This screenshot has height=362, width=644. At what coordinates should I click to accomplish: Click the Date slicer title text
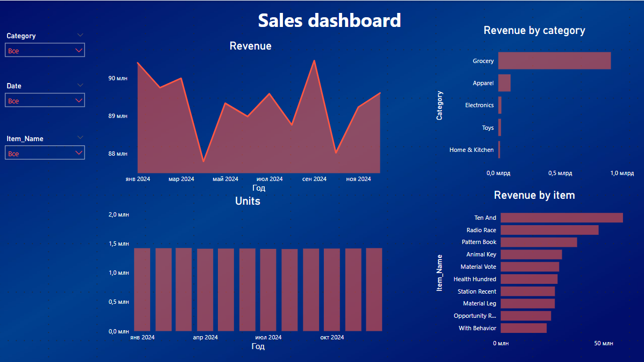(13, 86)
